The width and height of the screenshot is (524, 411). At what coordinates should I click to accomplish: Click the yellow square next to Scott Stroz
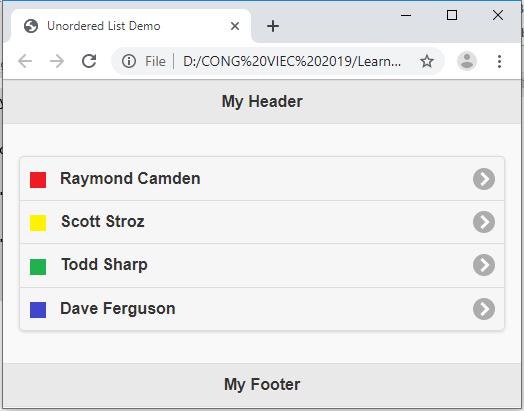[38, 223]
